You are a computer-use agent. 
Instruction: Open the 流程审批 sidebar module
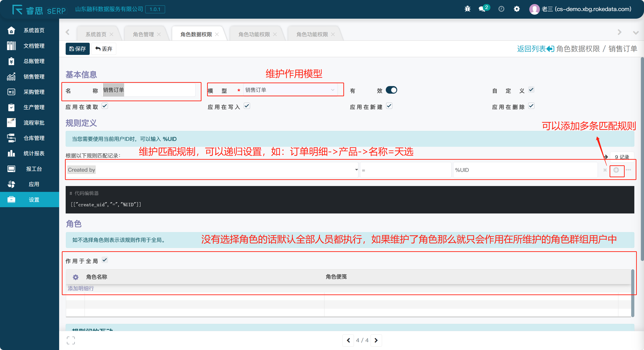(x=29, y=123)
